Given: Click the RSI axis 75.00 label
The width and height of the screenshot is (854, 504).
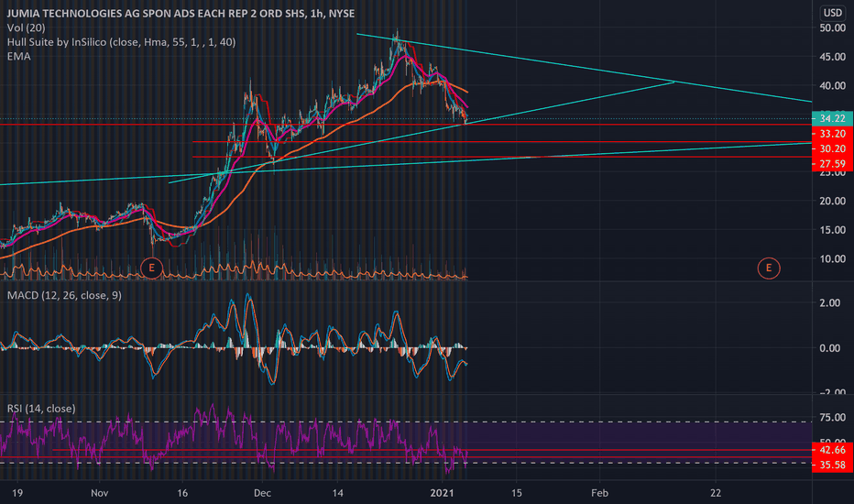Looking at the screenshot, I should pyautogui.click(x=832, y=417).
